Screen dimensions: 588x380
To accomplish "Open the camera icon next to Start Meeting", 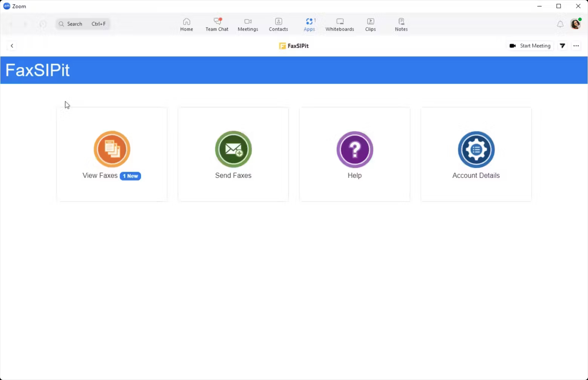I will [513, 46].
